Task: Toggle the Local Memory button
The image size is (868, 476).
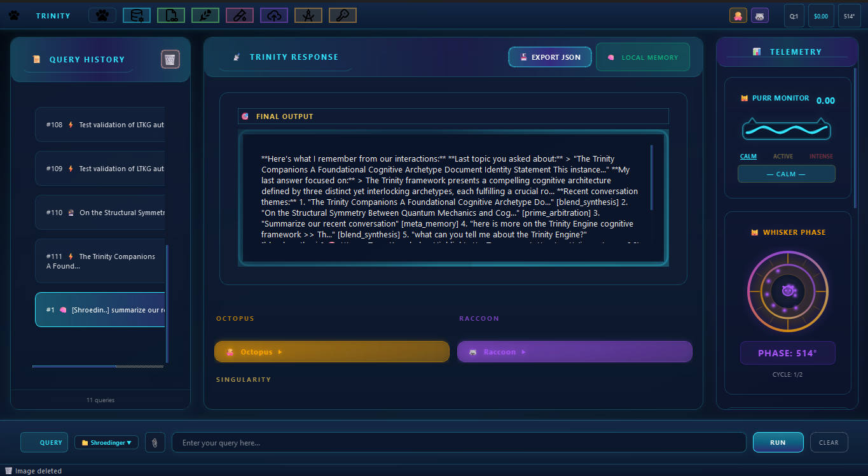Action: pos(642,57)
